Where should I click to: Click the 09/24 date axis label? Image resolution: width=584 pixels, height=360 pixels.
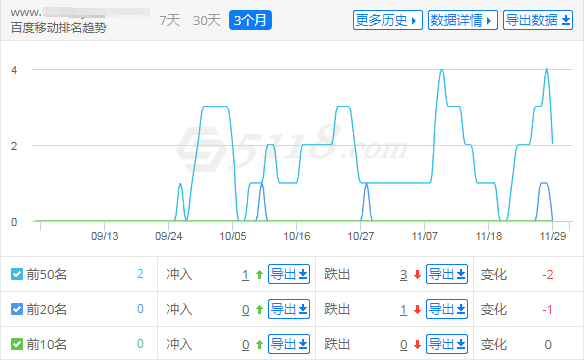point(168,236)
